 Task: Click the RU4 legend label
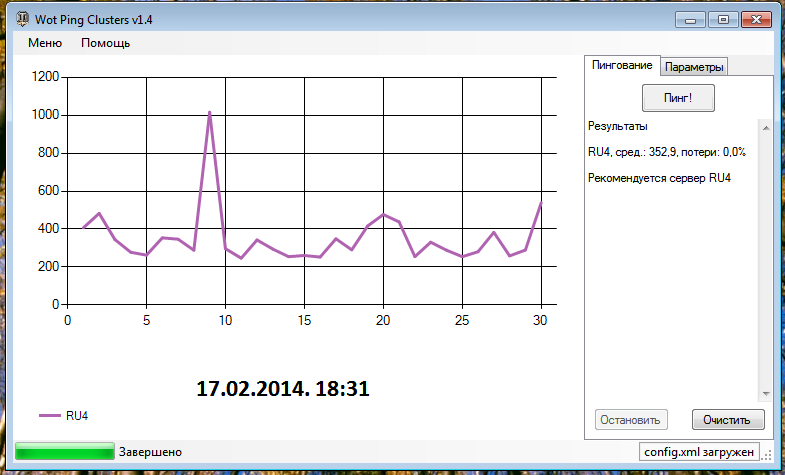coord(77,415)
